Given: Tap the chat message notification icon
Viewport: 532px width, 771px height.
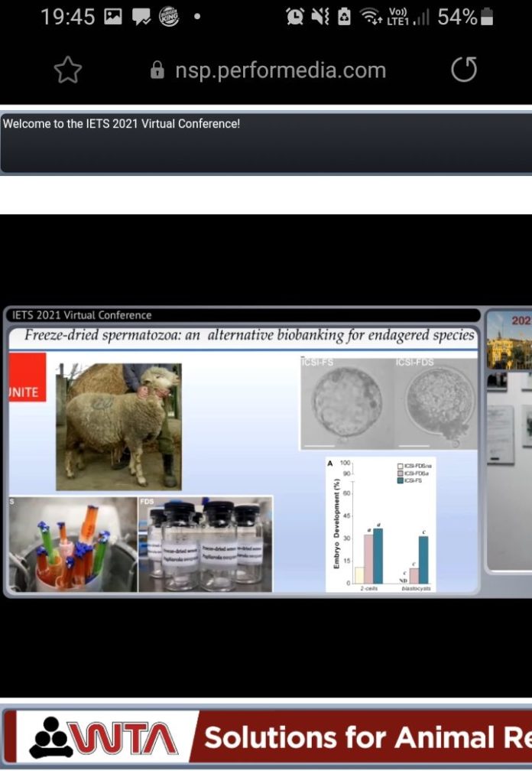Looking at the screenshot, I should point(141,17).
